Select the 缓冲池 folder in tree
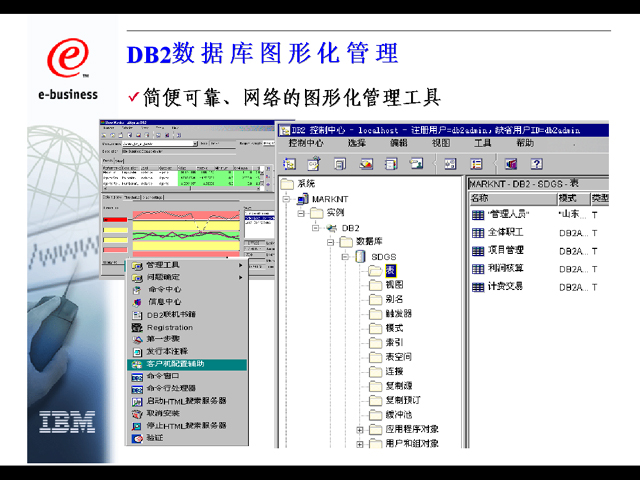This screenshot has height=480, width=640. coord(391,415)
